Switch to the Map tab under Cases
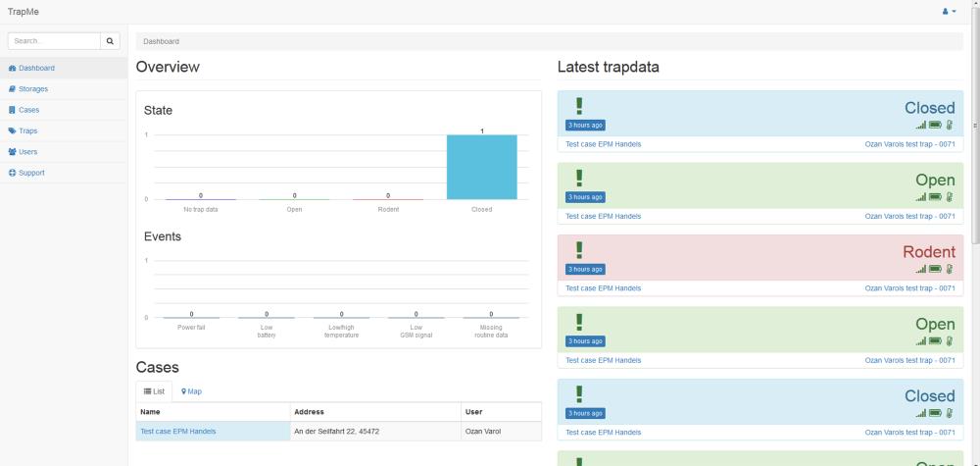 (x=191, y=391)
